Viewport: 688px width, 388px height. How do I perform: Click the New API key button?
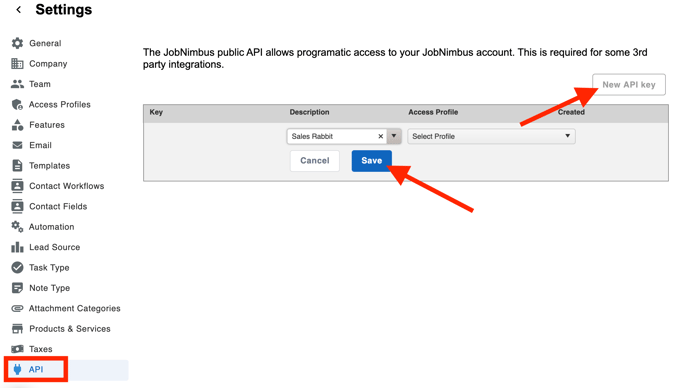click(x=629, y=85)
